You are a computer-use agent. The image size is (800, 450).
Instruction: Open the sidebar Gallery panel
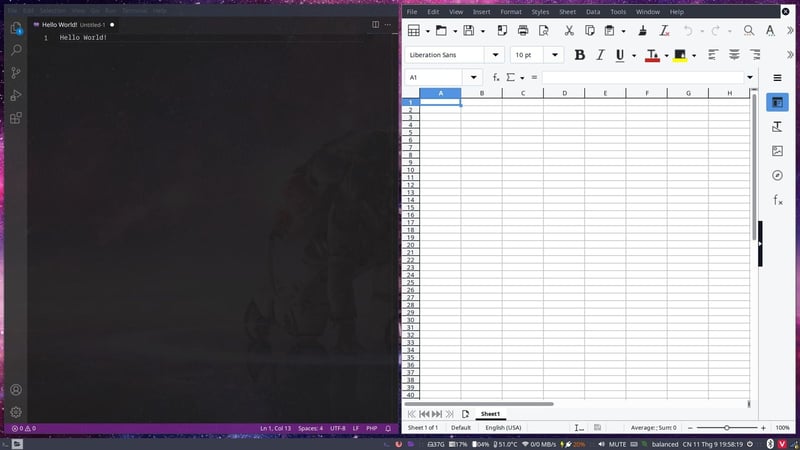point(777,151)
